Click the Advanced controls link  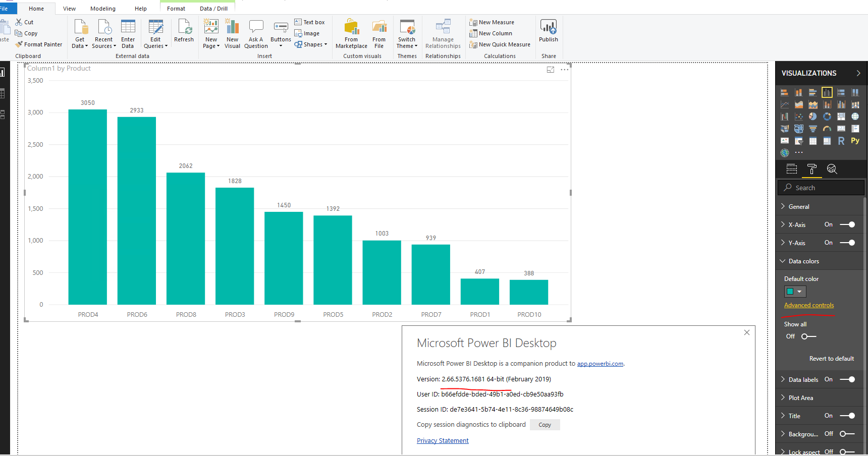809,305
